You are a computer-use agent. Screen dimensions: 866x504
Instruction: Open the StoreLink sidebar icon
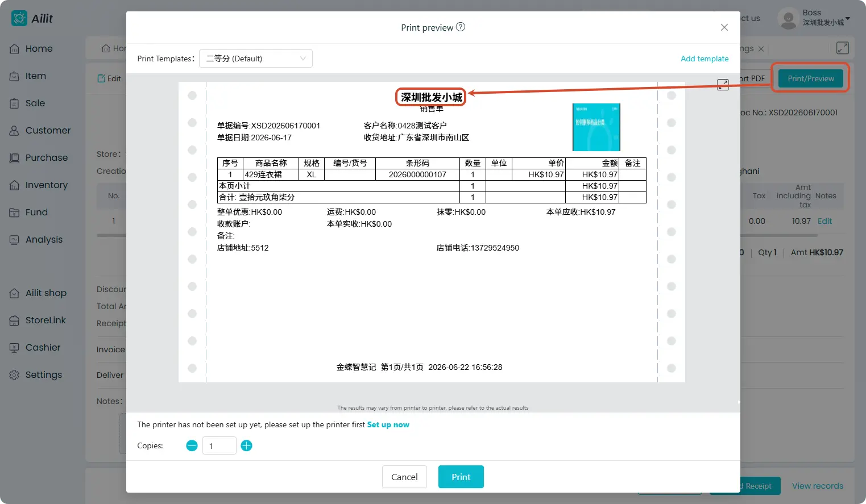tap(15, 320)
